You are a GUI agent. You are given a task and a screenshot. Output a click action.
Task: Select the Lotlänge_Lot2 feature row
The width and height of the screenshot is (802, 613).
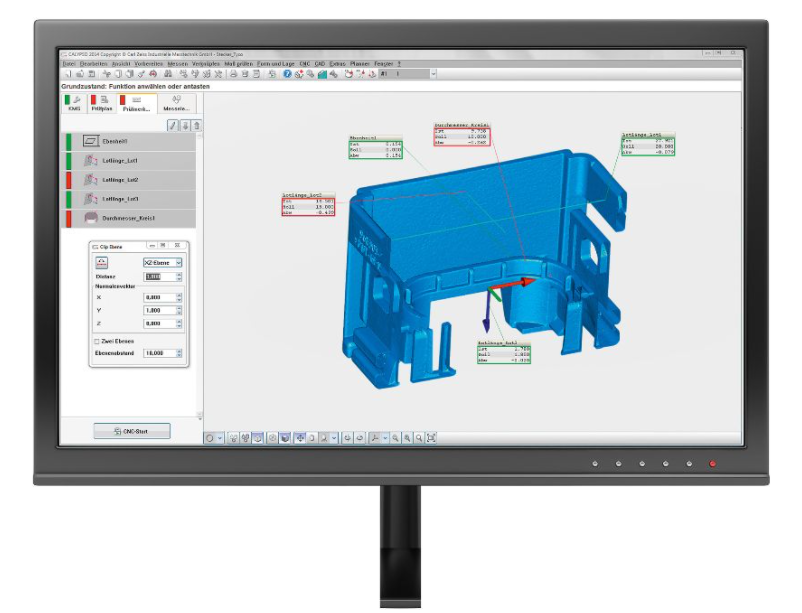[x=126, y=180]
